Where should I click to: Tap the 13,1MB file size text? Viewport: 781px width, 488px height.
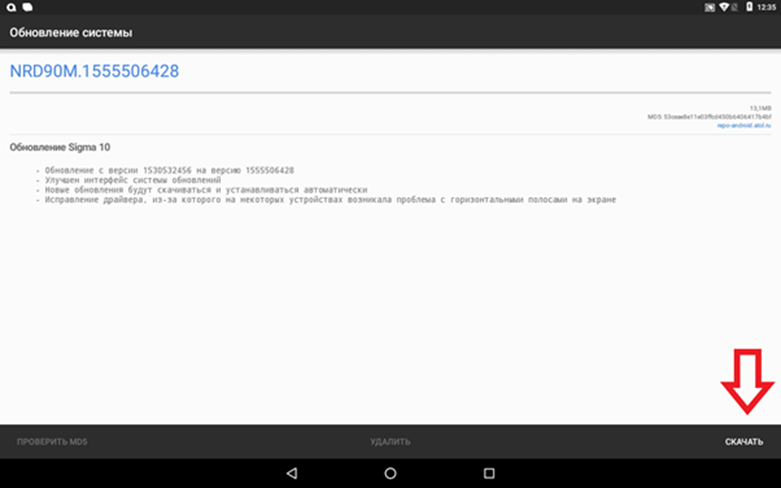pos(761,108)
